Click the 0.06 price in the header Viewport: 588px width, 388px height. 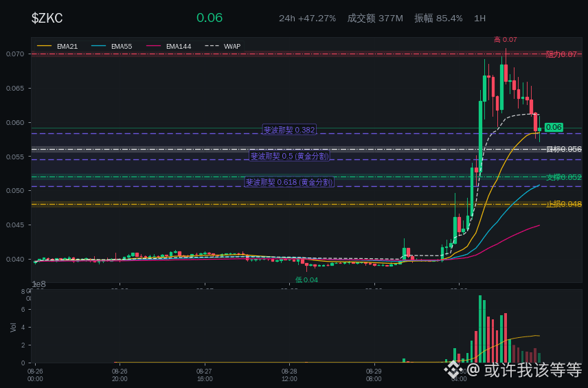click(x=210, y=18)
